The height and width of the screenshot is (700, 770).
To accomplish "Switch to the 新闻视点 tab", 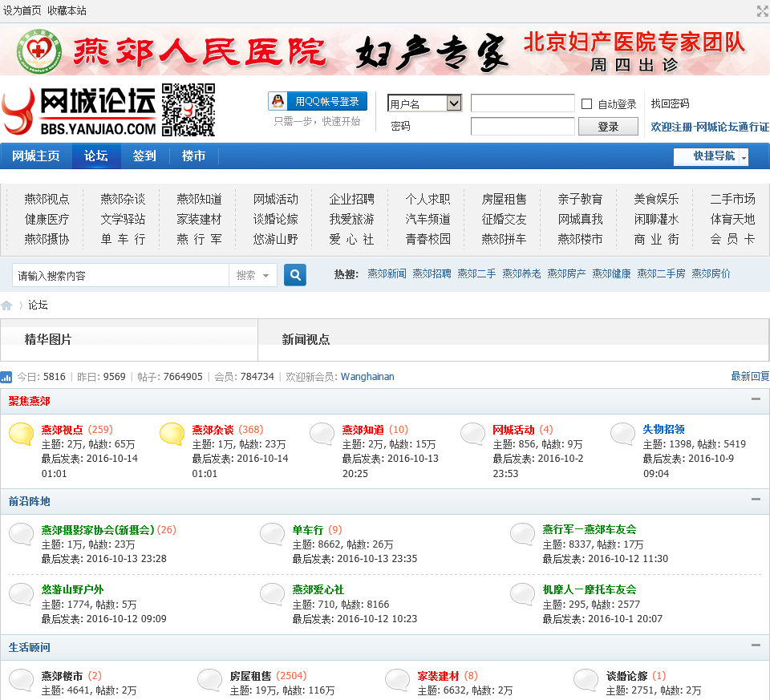I will click(306, 339).
